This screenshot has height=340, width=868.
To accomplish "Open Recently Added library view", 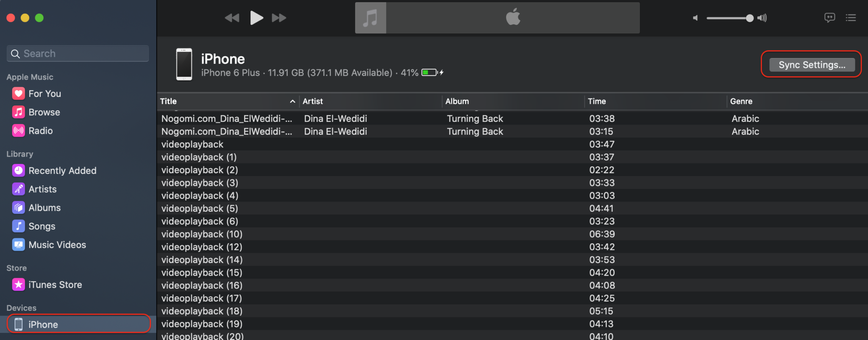I will click(x=62, y=171).
